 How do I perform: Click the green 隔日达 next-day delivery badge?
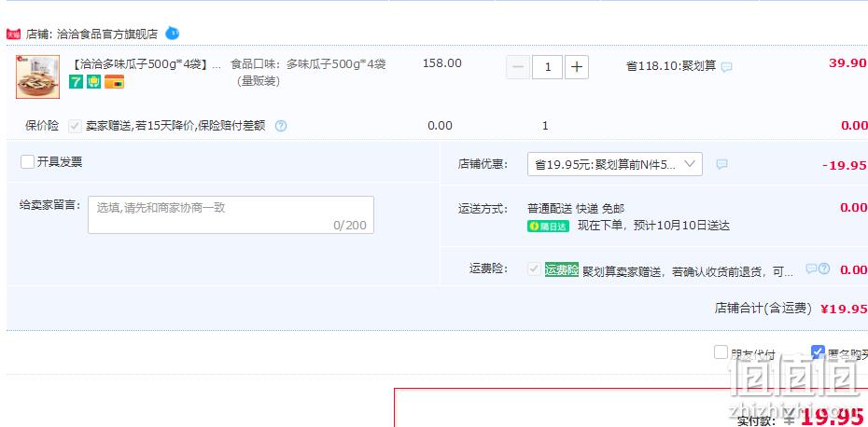[548, 227]
